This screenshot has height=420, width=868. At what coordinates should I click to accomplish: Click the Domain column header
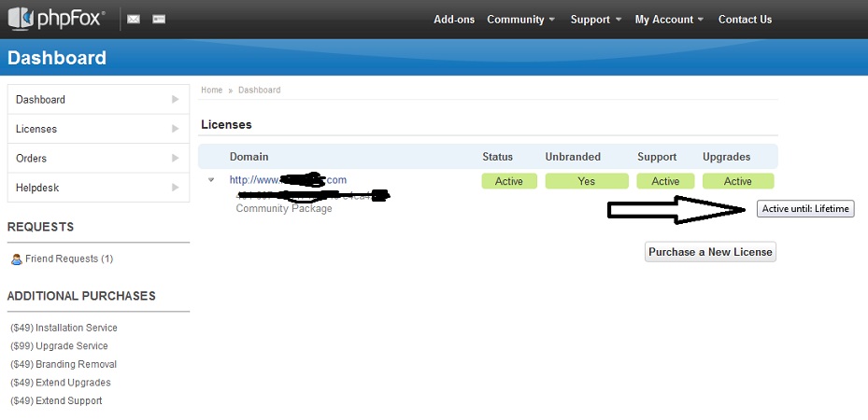pos(249,157)
